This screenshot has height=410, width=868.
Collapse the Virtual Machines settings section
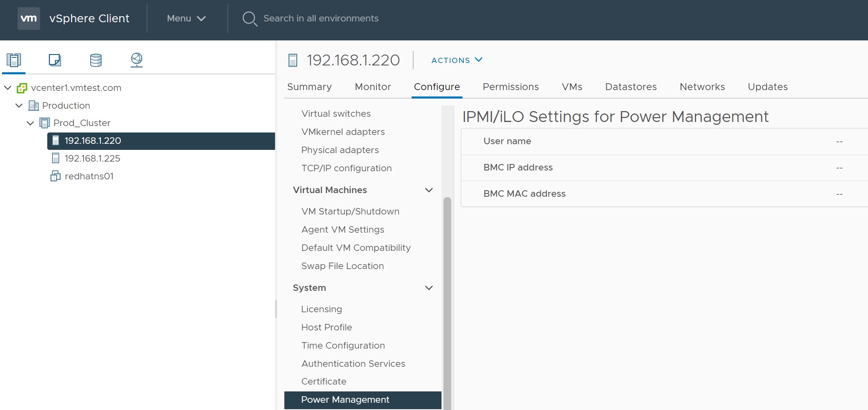429,190
